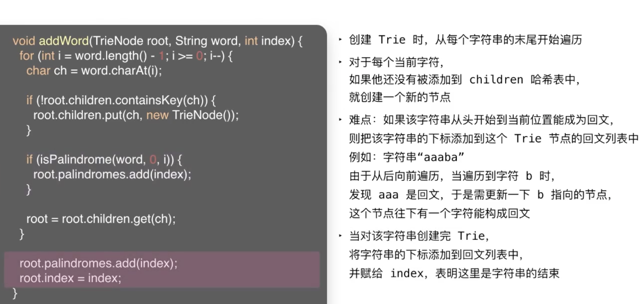Click the "new TrieNode()" put statement
Screen dimensions: 644x304
pyautogui.click(x=136, y=116)
